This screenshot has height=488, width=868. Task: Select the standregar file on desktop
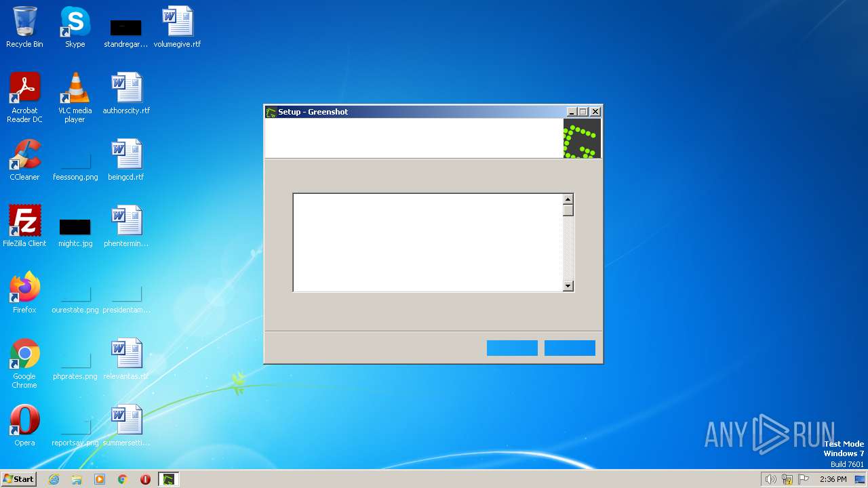125,33
